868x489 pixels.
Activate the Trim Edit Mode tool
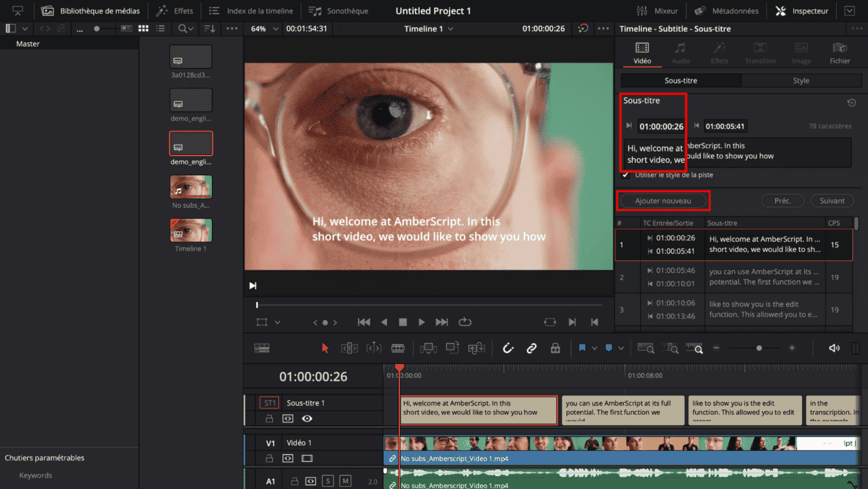pyautogui.click(x=349, y=348)
